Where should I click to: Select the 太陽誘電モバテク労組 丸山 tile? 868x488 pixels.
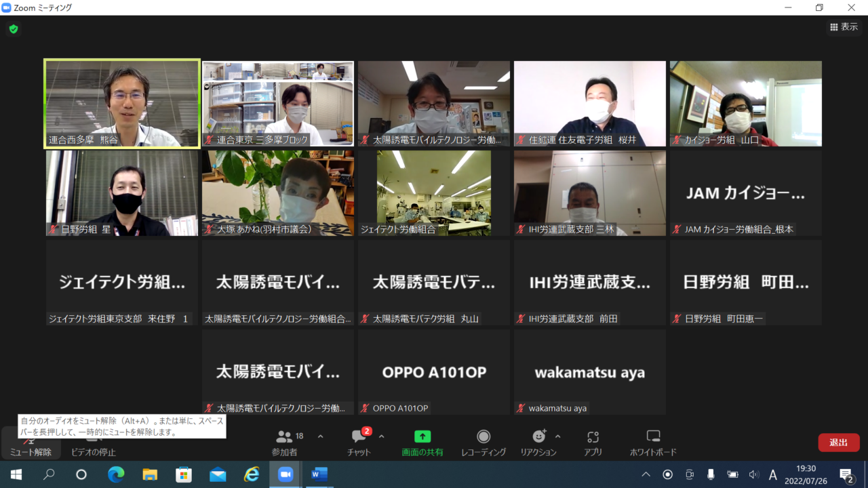[434, 283]
